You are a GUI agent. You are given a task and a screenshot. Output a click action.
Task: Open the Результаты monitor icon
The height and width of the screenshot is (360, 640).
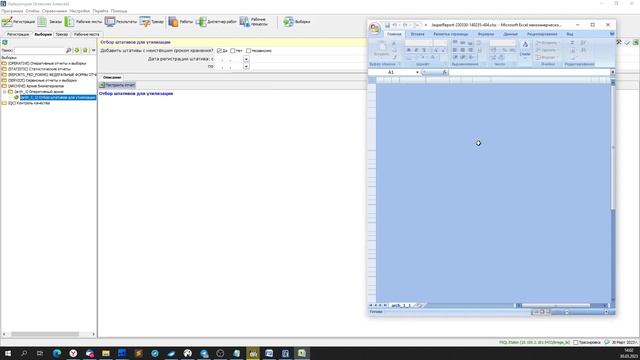pyautogui.click(x=110, y=22)
